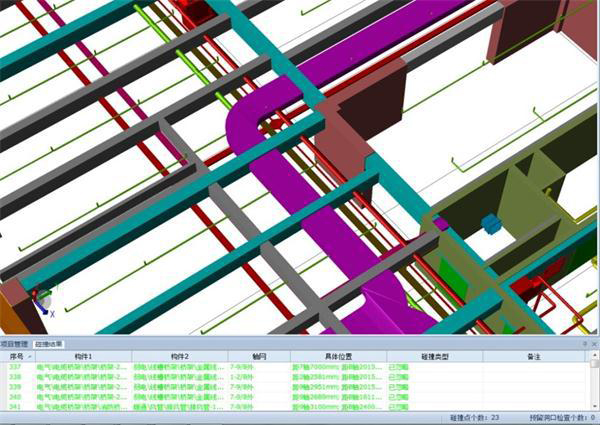Click the 备注 column header
Image resolution: width=600 pixels, height=425 pixels.
click(534, 357)
